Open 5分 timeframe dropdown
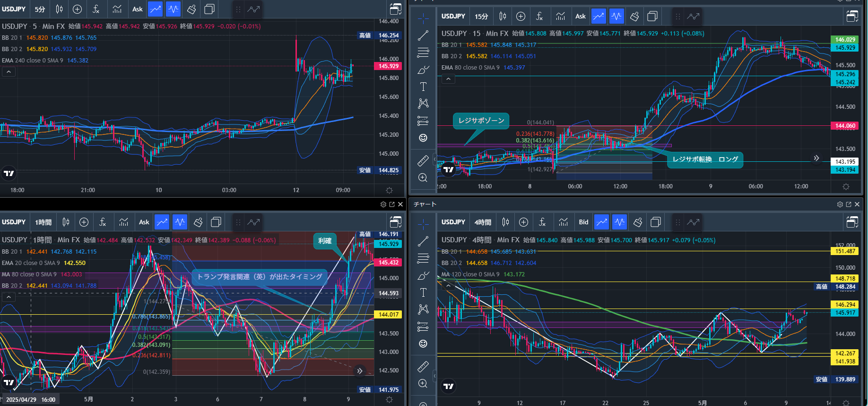The image size is (868, 406). click(x=40, y=9)
